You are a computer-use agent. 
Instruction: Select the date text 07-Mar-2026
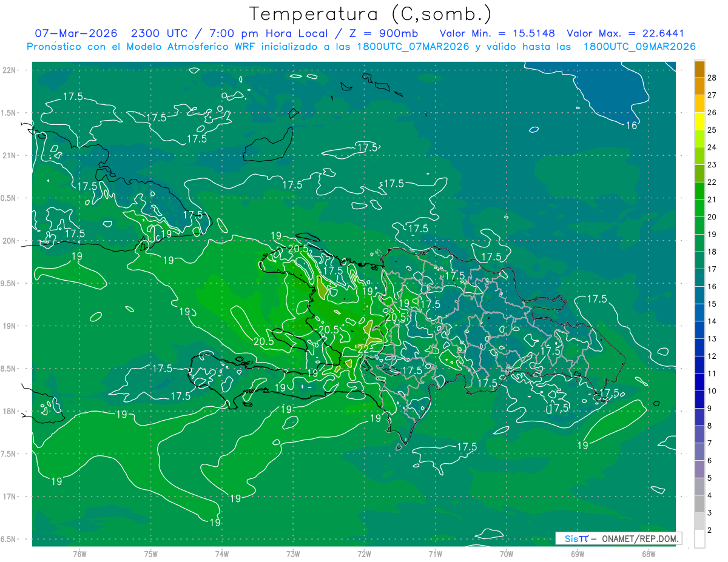tap(76, 34)
